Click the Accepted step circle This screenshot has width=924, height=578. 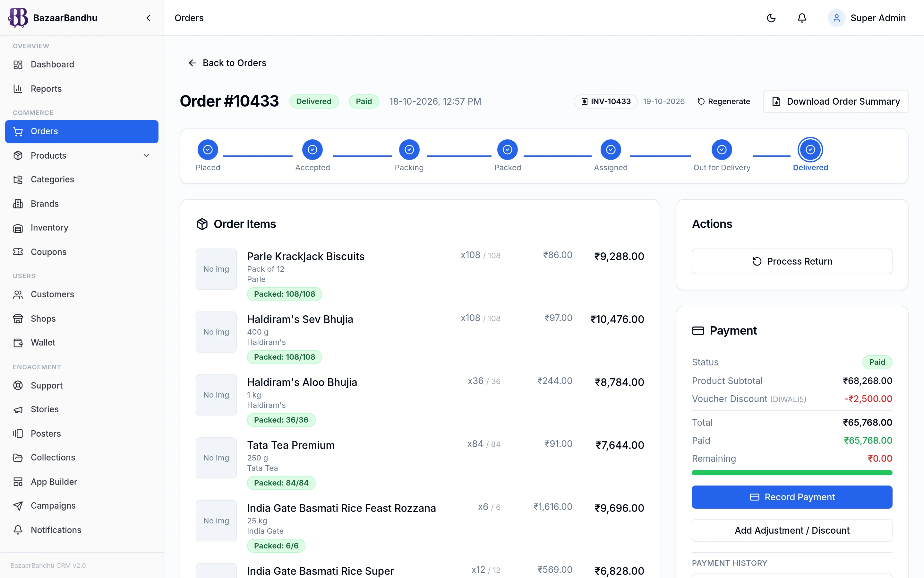click(x=312, y=149)
